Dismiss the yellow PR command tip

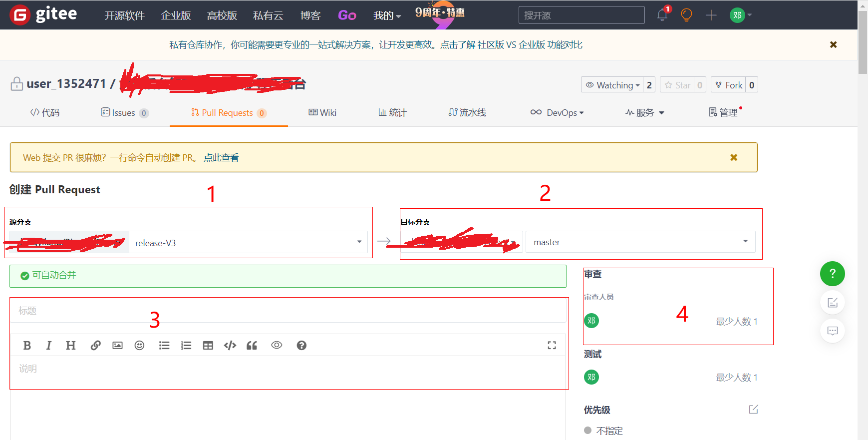[734, 157]
